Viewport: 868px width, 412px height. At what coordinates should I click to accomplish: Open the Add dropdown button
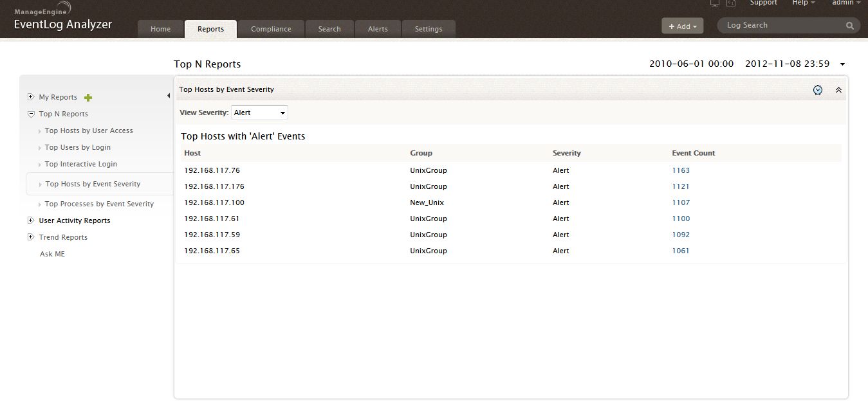682,26
